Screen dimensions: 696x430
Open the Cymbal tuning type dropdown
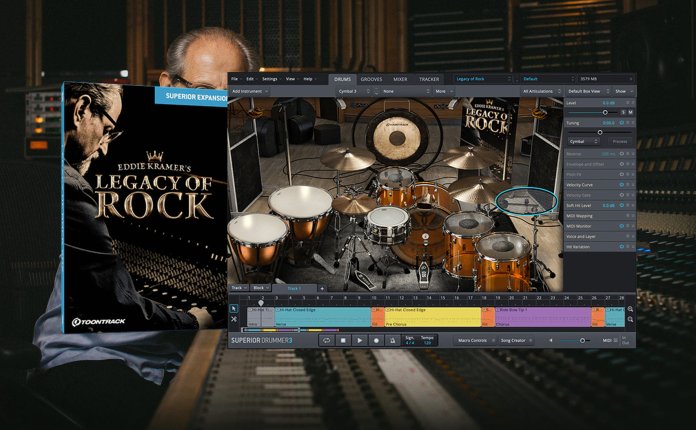click(584, 141)
